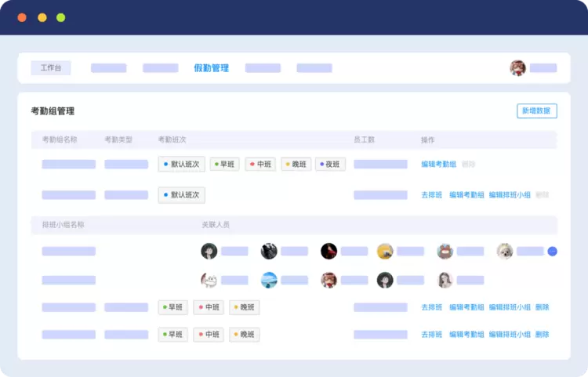This screenshot has width=588, height=377.
Task: Click the yellow avatar in first member row
Action: click(384, 252)
